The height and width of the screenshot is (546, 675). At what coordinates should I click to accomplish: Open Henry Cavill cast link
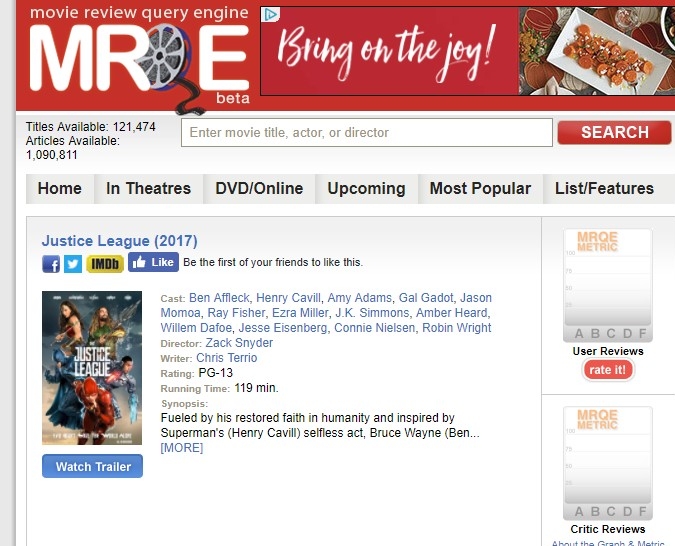(288, 298)
